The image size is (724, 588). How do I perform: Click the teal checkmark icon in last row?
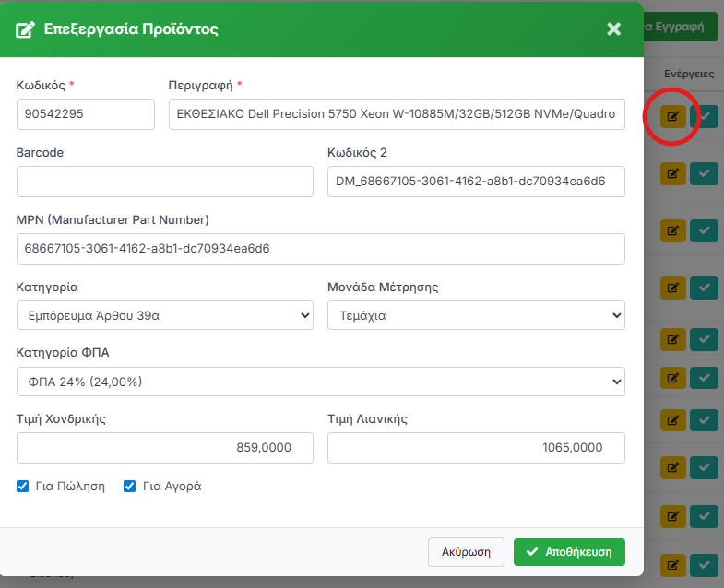[x=704, y=564]
